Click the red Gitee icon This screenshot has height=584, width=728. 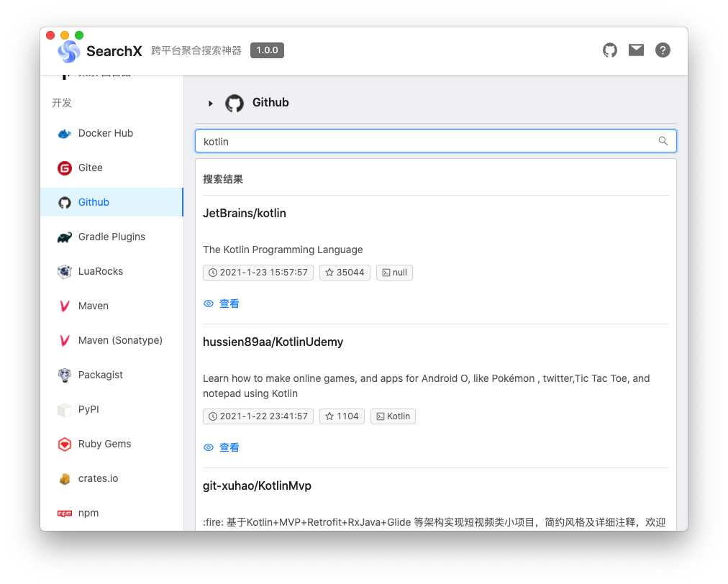click(x=65, y=168)
